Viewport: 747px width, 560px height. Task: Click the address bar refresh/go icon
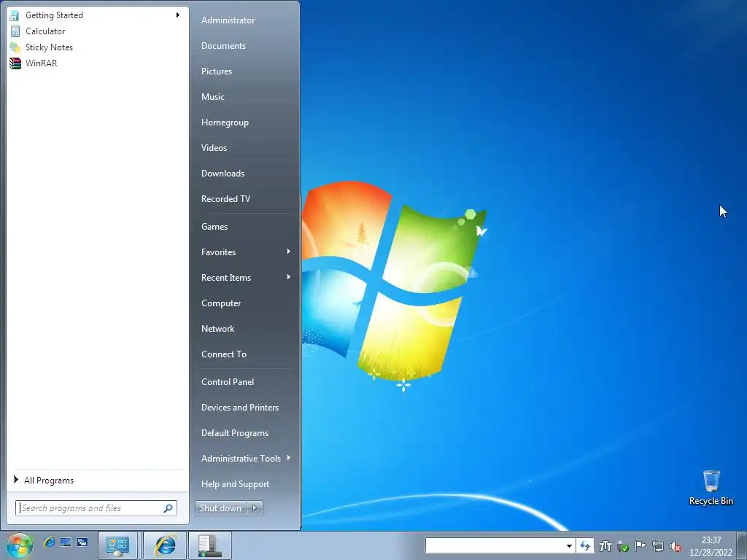(x=585, y=545)
